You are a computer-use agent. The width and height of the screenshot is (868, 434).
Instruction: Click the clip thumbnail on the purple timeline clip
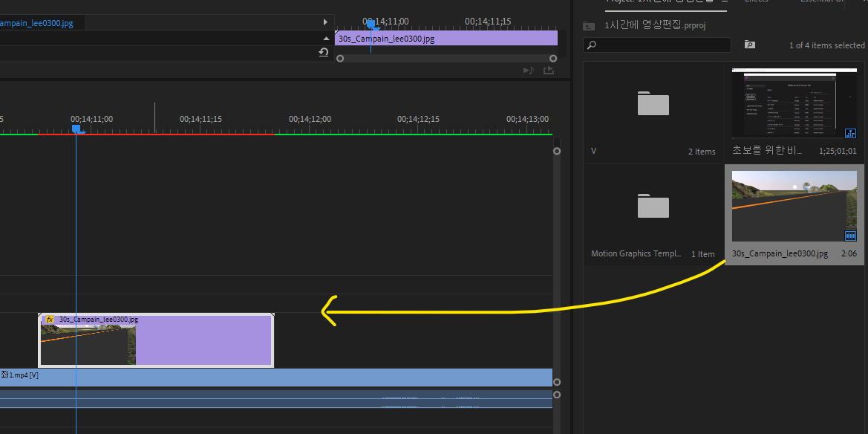[88, 344]
